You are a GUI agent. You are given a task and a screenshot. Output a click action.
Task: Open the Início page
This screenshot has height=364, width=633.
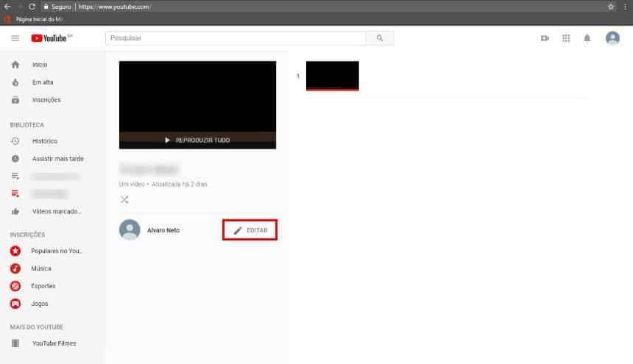[x=40, y=65]
